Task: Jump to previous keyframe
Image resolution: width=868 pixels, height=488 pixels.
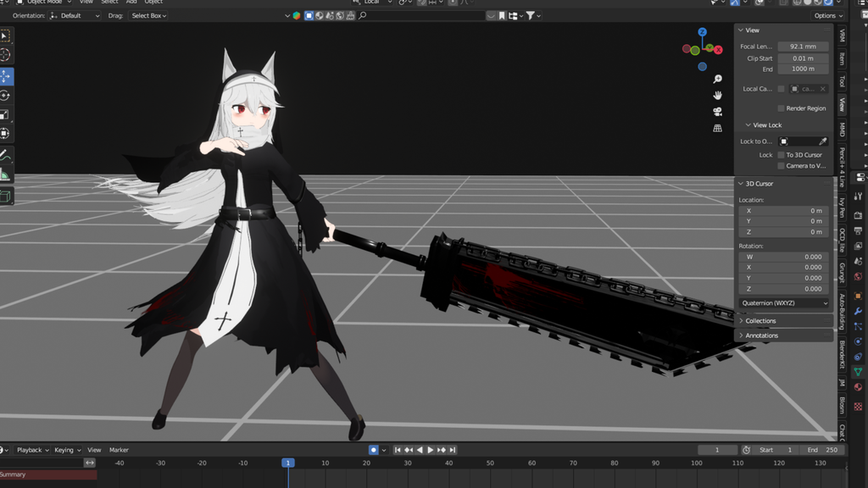Action: point(409,450)
